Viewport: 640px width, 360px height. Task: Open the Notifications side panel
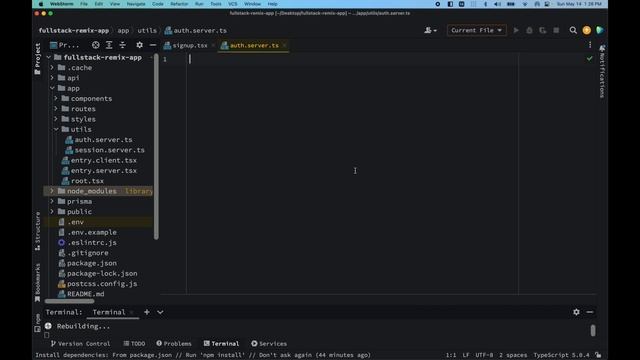[x=602, y=71]
